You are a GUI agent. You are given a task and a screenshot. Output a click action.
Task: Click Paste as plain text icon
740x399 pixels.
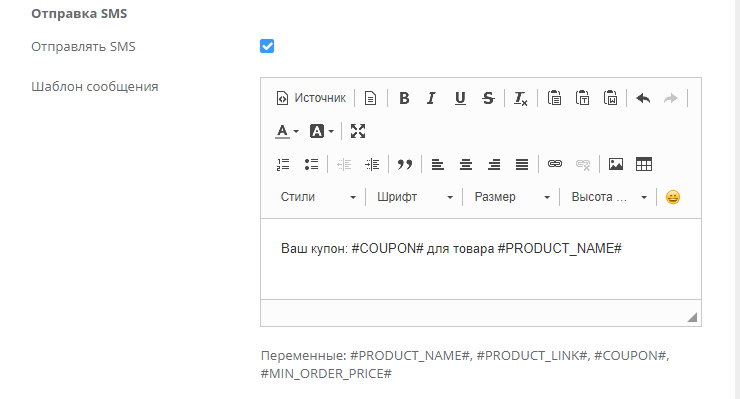(582, 98)
